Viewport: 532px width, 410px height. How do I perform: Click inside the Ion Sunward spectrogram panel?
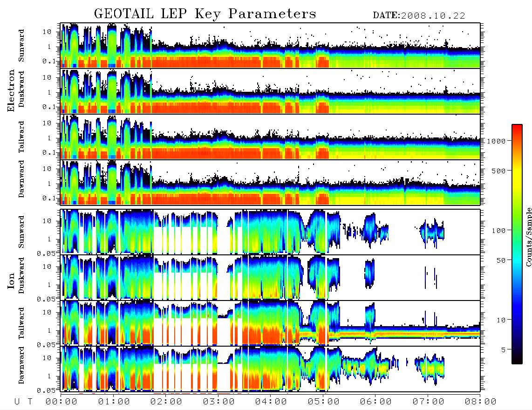tap(270, 232)
